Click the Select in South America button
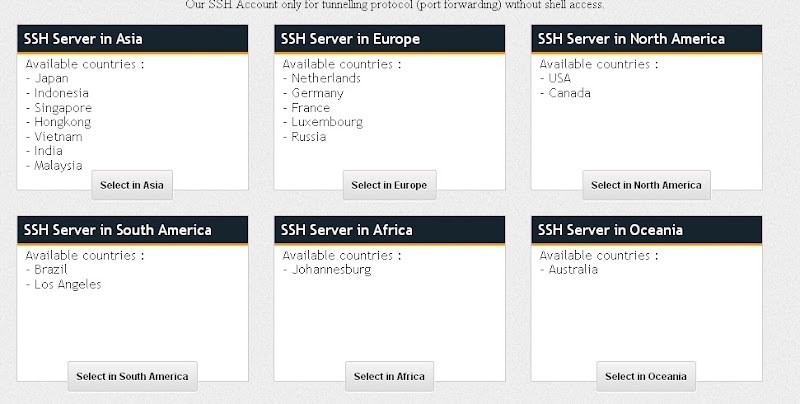Screen dimensions: 800x404 (132, 376)
